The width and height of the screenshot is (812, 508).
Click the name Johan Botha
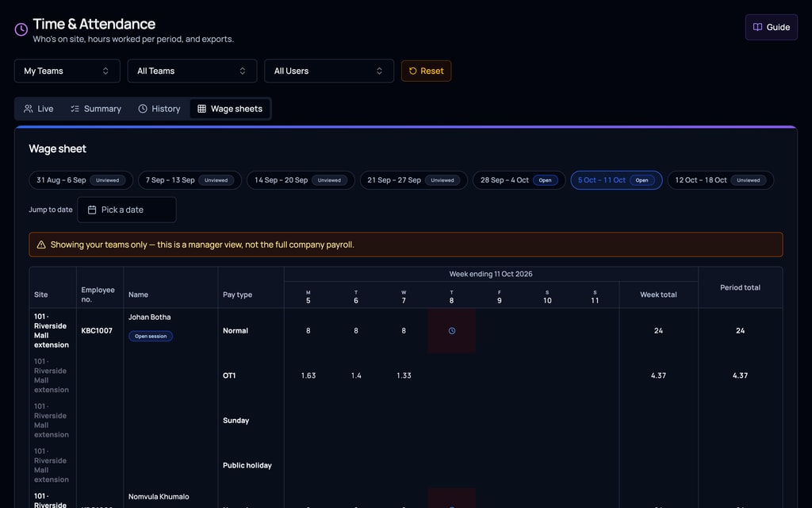click(150, 317)
